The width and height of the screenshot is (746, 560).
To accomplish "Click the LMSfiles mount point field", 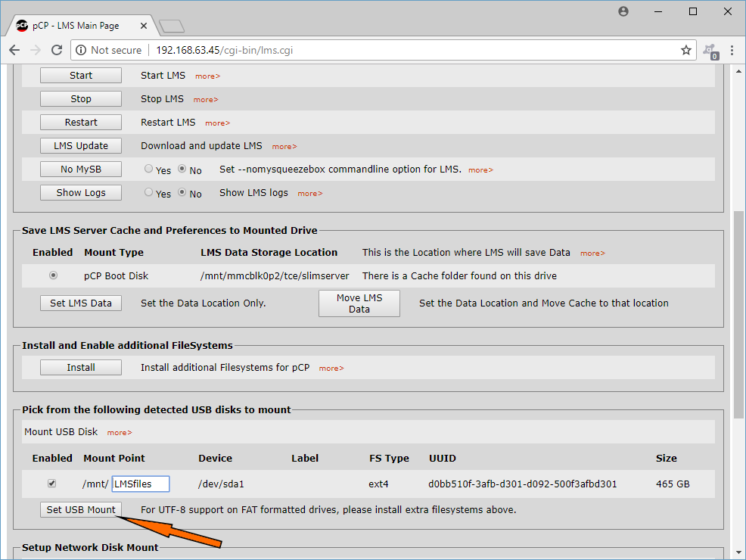I will click(141, 484).
